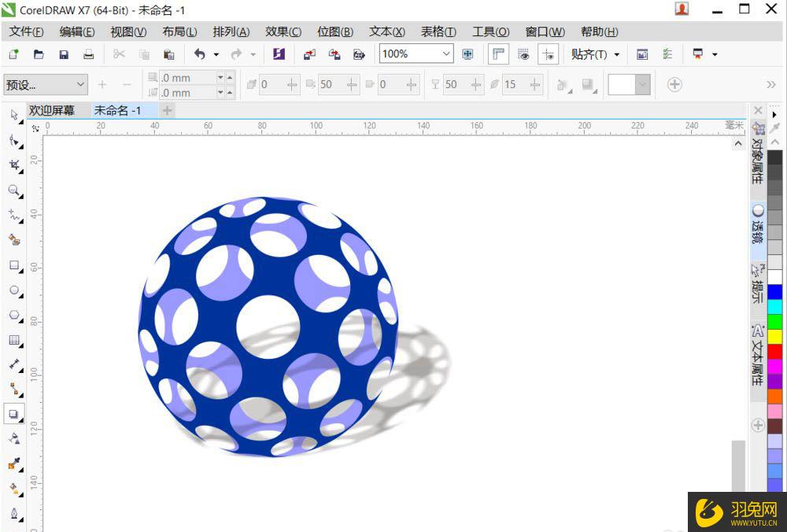This screenshot has height=532, width=787.
Task: Select the Shape tool
Action: [x=14, y=141]
